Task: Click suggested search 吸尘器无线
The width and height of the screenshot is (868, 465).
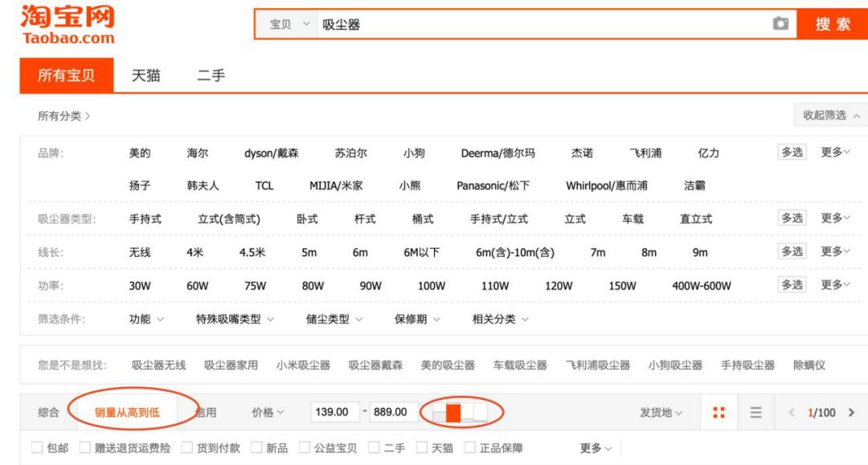Action: pos(158,365)
